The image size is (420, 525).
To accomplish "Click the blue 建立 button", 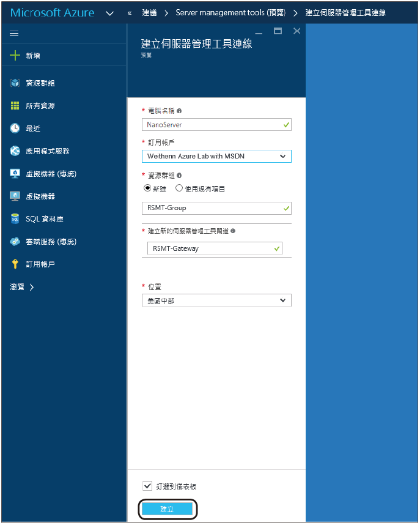I will pyautogui.click(x=167, y=509).
